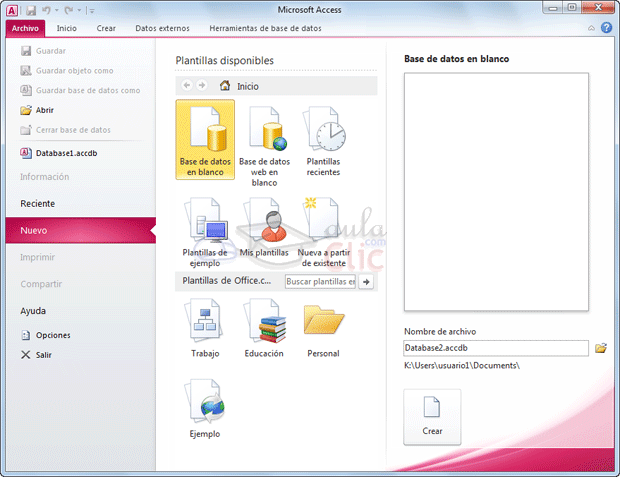This screenshot has height=477, width=620.
Task: Expand the Quick Access Toolbar customize dropdown
Action: 91,9
